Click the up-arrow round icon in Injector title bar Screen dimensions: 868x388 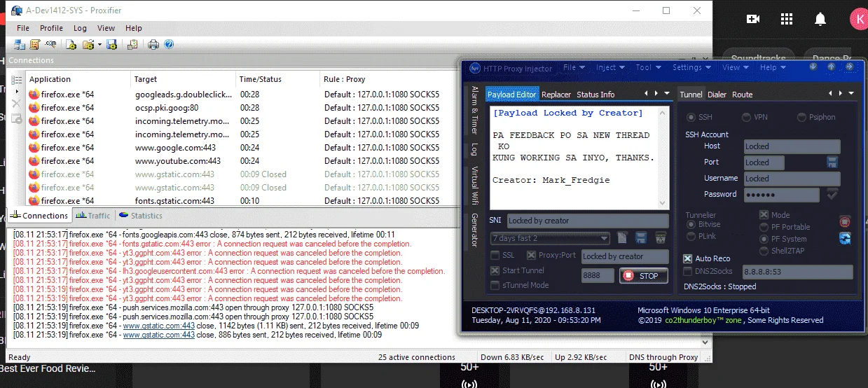[x=831, y=67]
